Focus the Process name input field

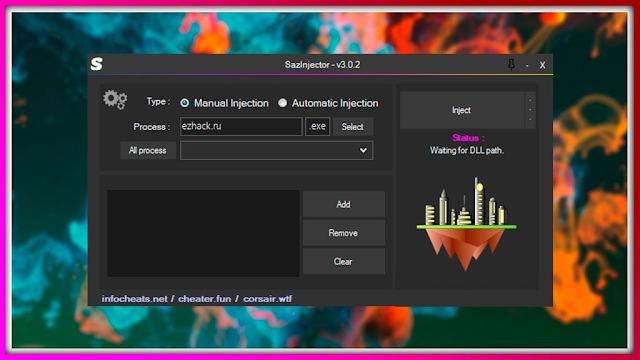pyautogui.click(x=241, y=127)
